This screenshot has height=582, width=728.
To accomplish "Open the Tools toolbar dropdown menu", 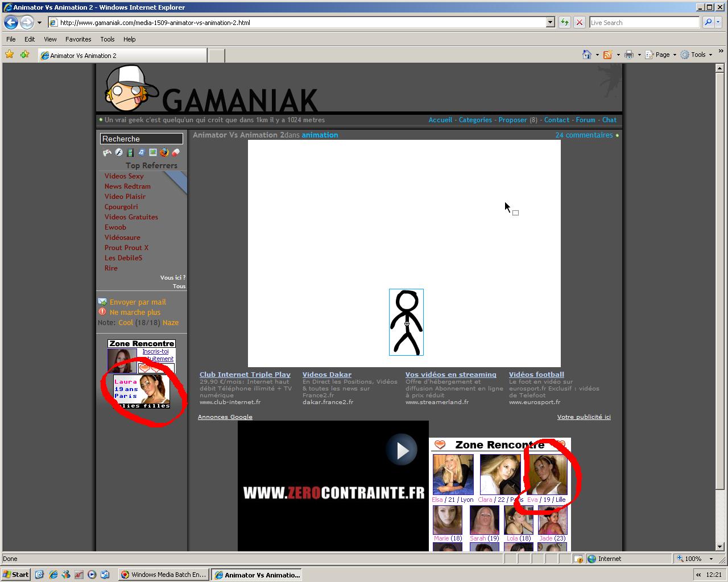I will tap(697, 55).
